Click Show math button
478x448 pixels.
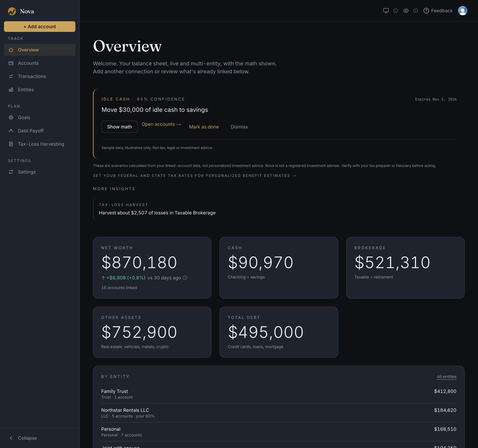[119, 127]
